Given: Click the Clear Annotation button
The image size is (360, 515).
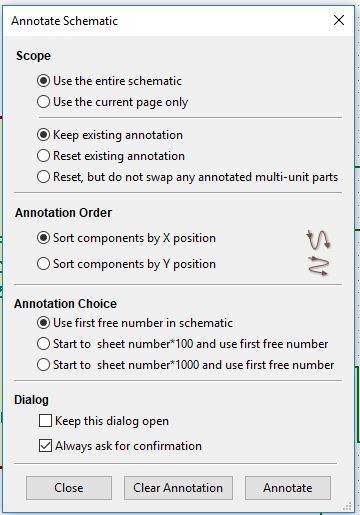Looking at the screenshot, I should [178, 488].
